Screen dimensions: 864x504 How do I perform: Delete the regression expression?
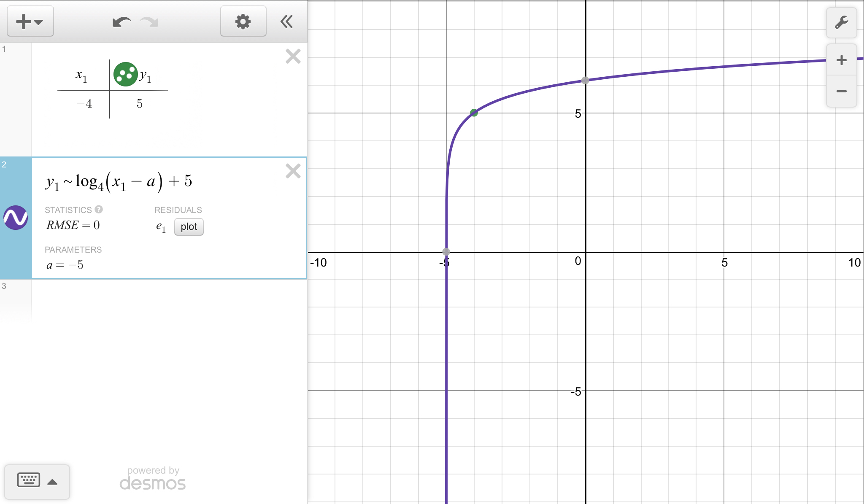[x=293, y=171]
